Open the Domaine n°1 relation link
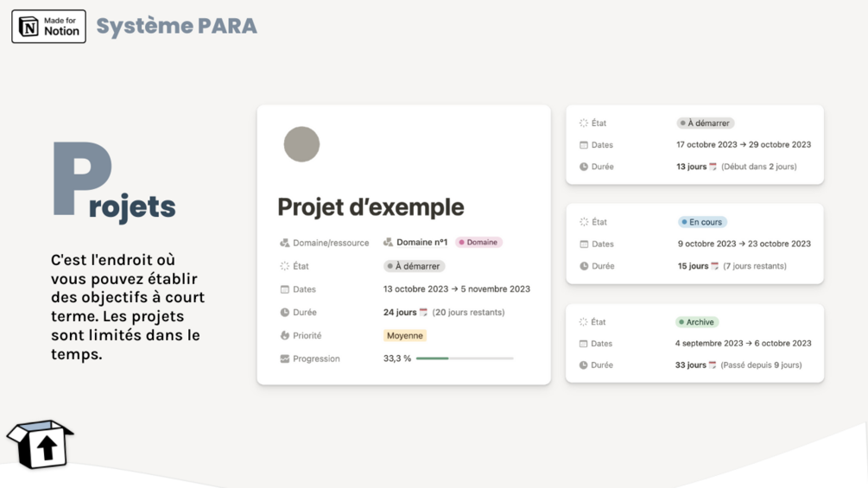This screenshot has width=868, height=488. coord(416,243)
